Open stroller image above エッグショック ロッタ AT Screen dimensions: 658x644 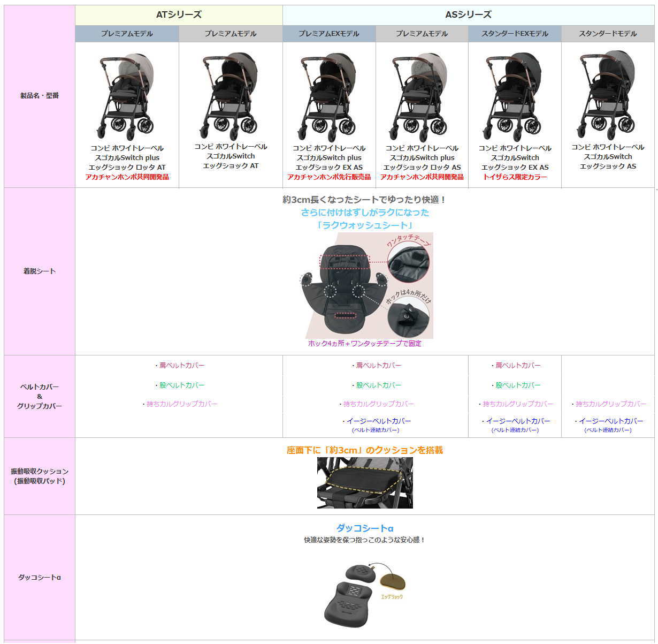127,96
